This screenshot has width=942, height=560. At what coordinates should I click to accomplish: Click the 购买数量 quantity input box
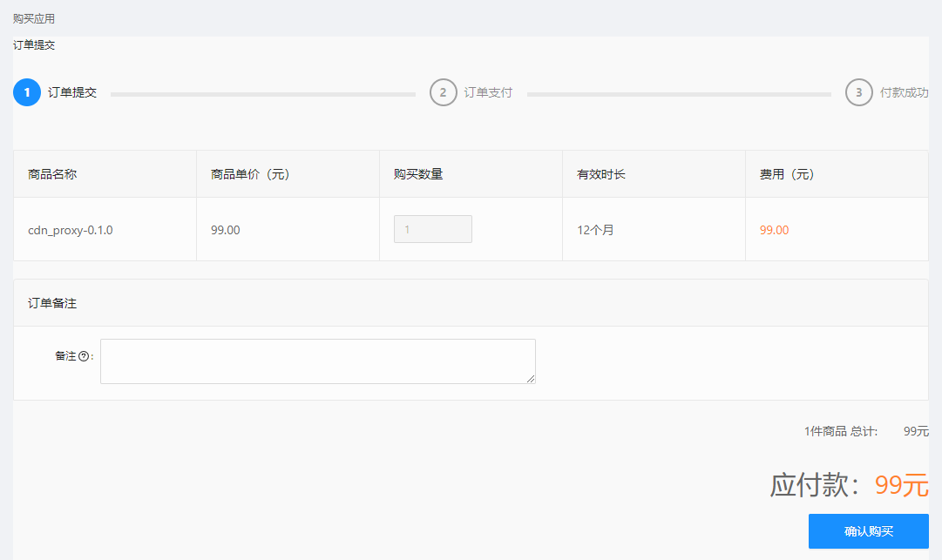click(x=432, y=229)
